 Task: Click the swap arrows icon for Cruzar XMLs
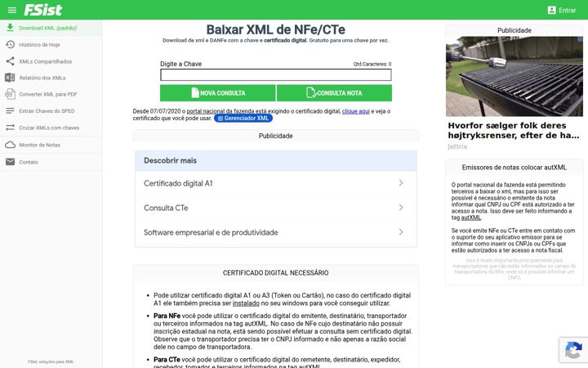(10, 128)
